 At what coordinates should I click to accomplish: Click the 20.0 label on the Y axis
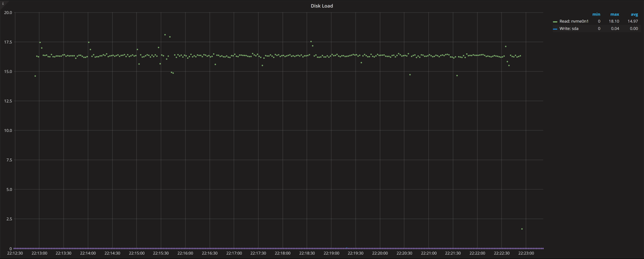pyautogui.click(x=7, y=13)
